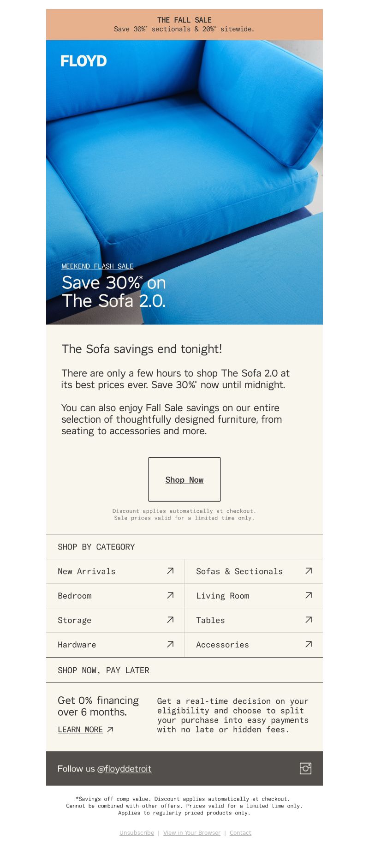
Task: Click arrow icon in Living Room row
Action: coord(309,595)
